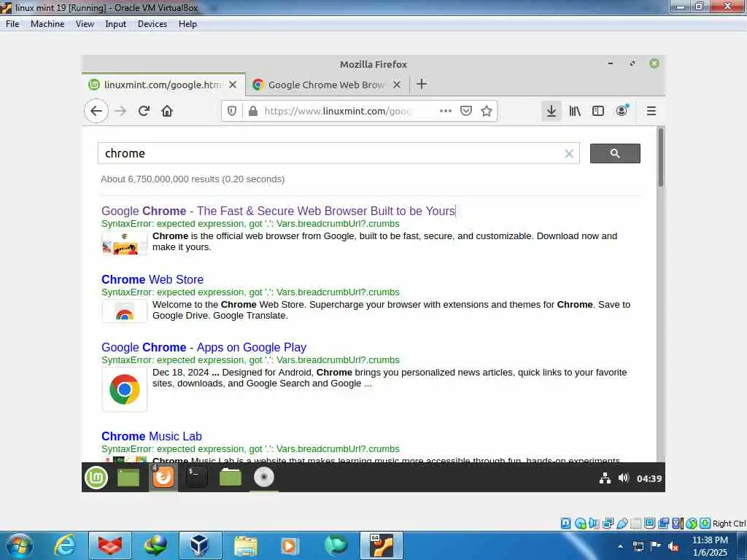Toggle Firefox sidebar view icon

[x=598, y=111]
